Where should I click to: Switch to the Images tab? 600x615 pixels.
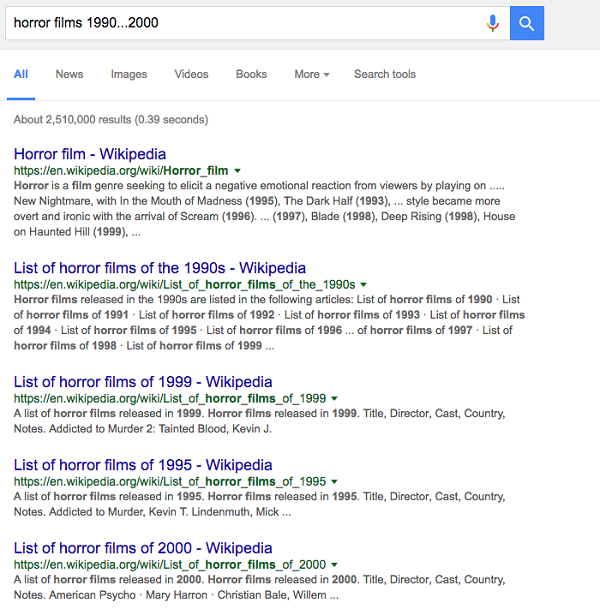click(128, 74)
